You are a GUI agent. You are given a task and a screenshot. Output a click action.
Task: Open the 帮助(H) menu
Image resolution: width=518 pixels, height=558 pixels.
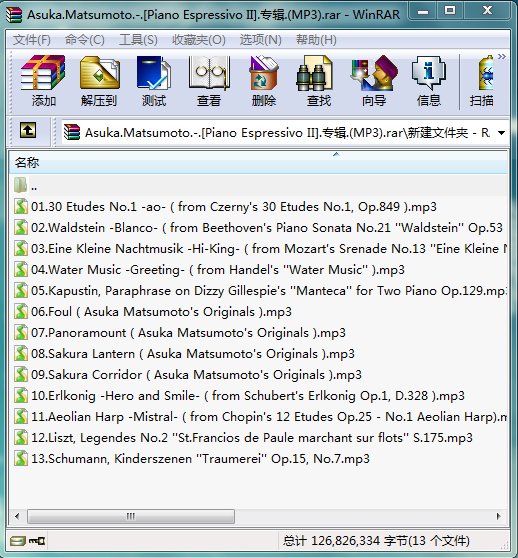click(316, 40)
